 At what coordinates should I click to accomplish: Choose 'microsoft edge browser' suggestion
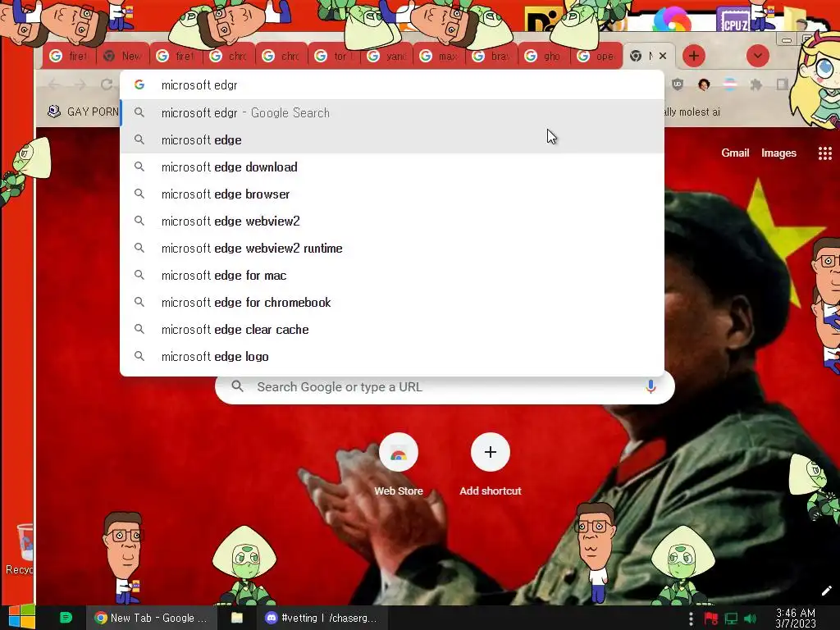tap(392, 194)
